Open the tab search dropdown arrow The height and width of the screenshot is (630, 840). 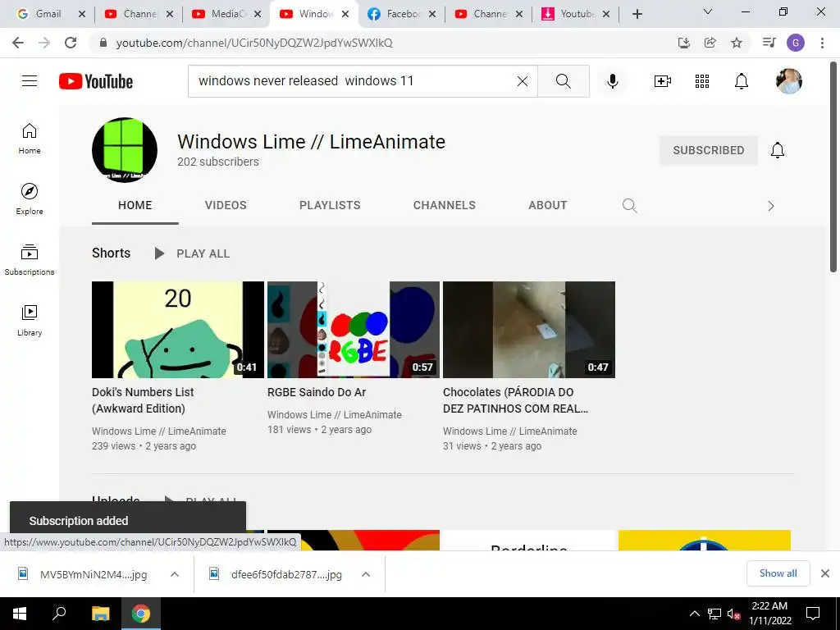(x=708, y=11)
